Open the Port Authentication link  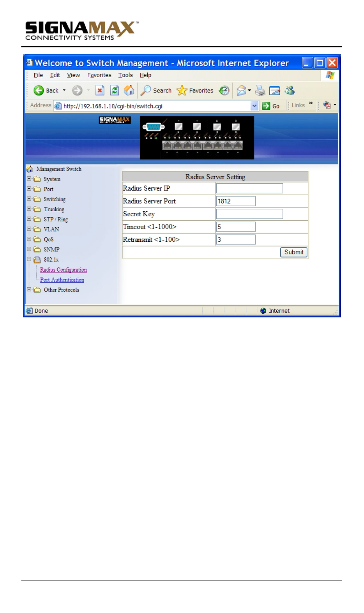[62, 280]
